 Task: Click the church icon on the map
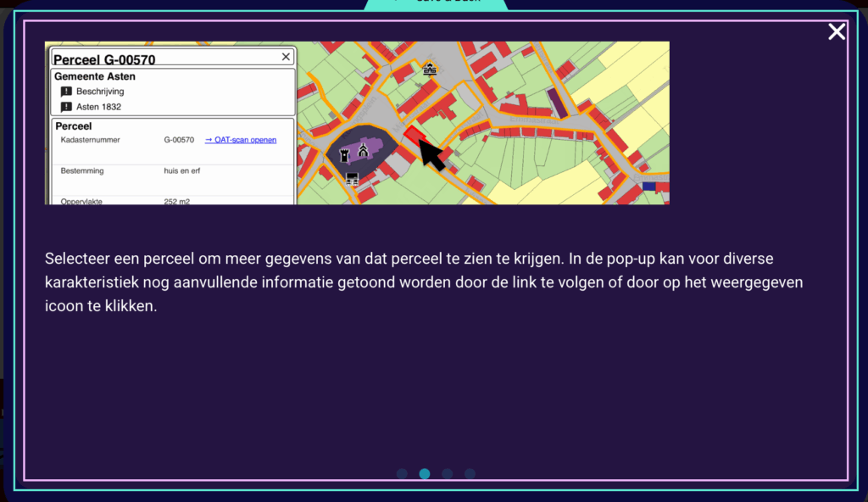coord(363,151)
